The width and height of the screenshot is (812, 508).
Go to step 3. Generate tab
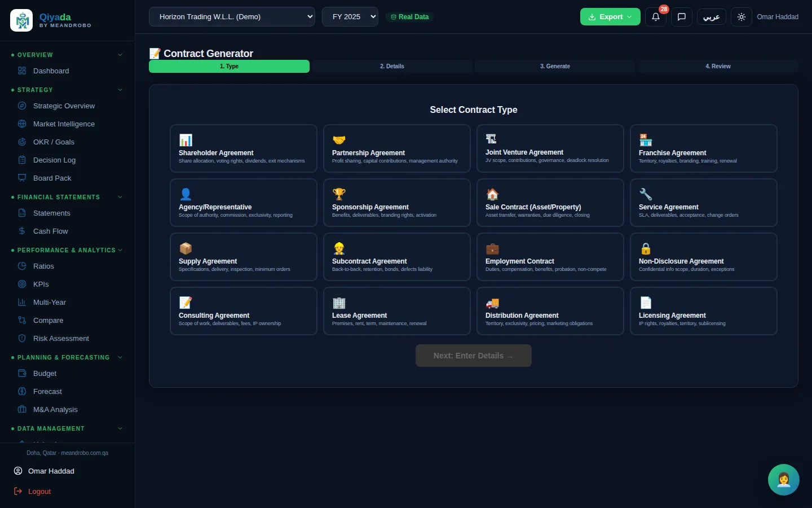tap(555, 66)
